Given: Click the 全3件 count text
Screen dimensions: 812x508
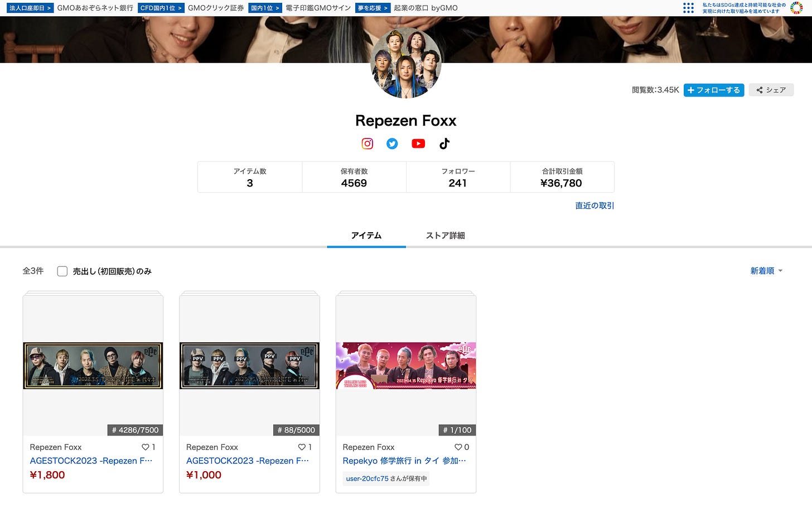Looking at the screenshot, I should coord(33,271).
